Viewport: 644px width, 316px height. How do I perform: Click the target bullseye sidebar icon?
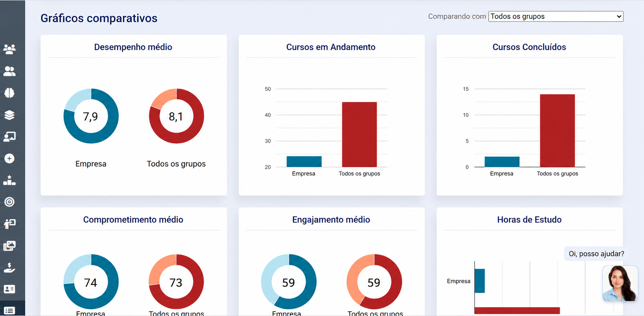click(9, 202)
